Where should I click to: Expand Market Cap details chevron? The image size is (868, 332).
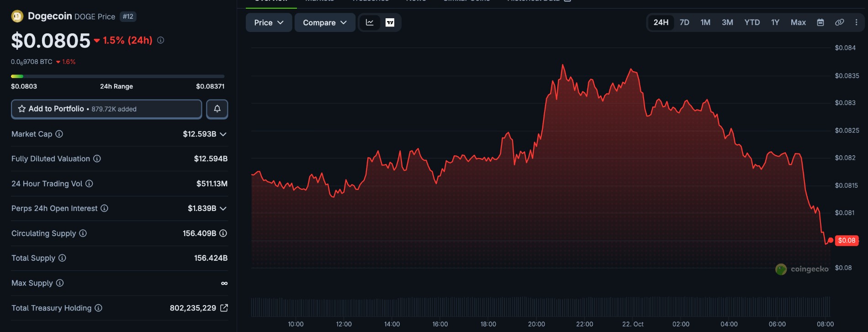tap(223, 134)
